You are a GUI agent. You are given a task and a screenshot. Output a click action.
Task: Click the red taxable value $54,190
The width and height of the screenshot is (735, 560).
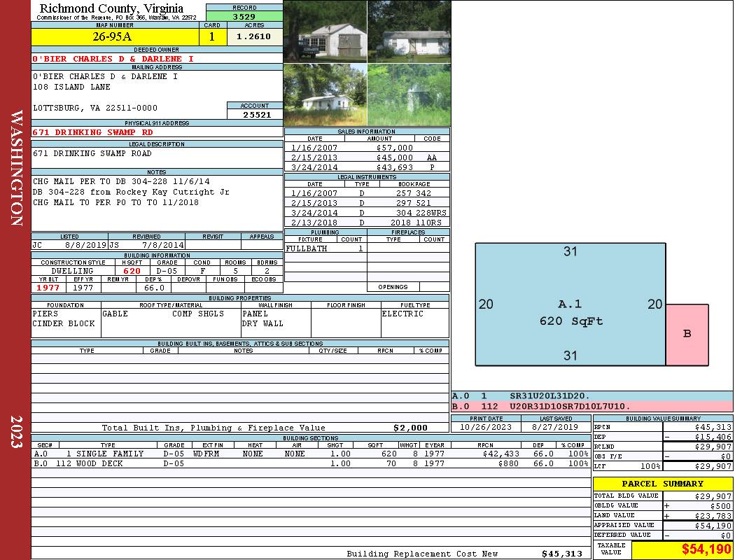tap(682, 549)
